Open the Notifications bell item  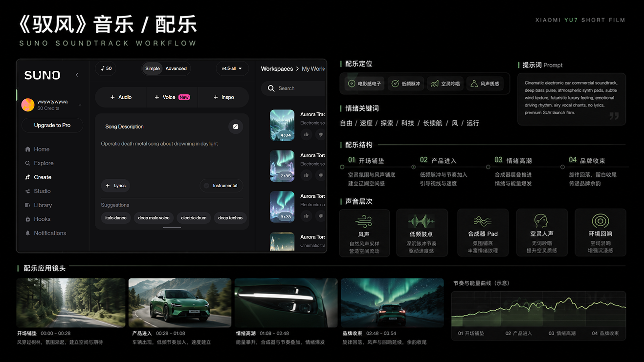click(x=45, y=233)
